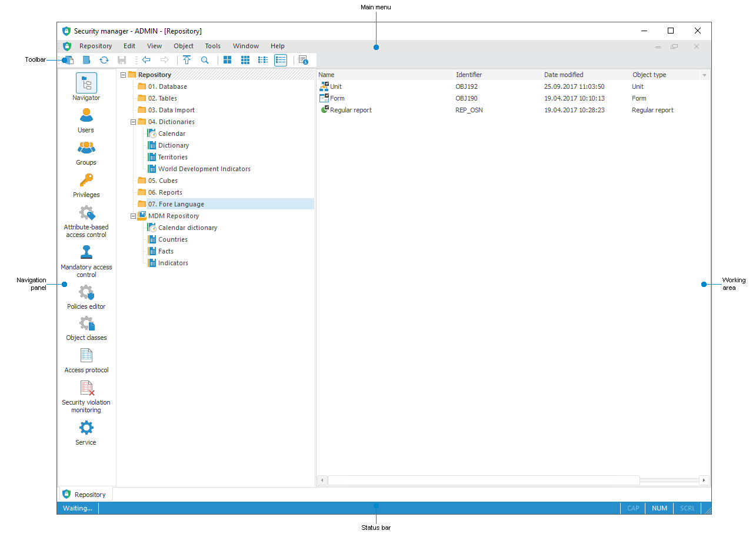Image resolution: width=756 pixels, height=534 pixels.
Task: Click the Waiting status indicator
Action: (x=77, y=508)
